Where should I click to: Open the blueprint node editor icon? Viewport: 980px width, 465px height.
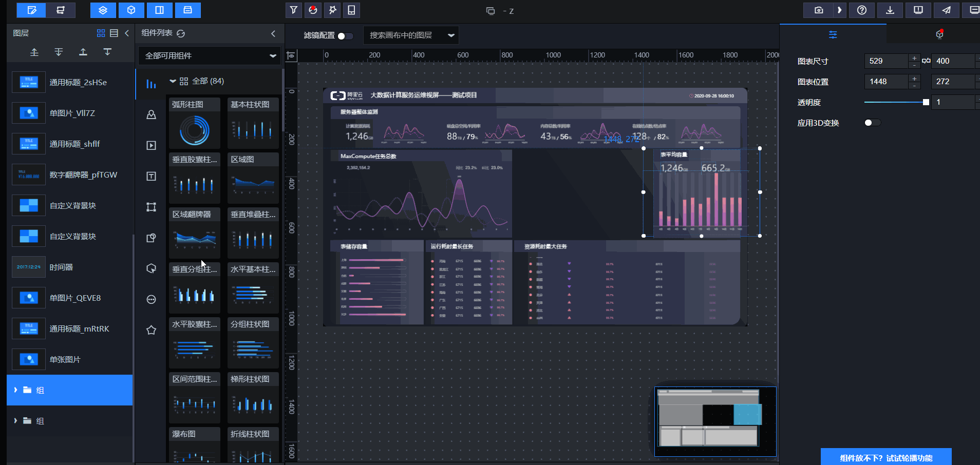[x=61, y=10]
